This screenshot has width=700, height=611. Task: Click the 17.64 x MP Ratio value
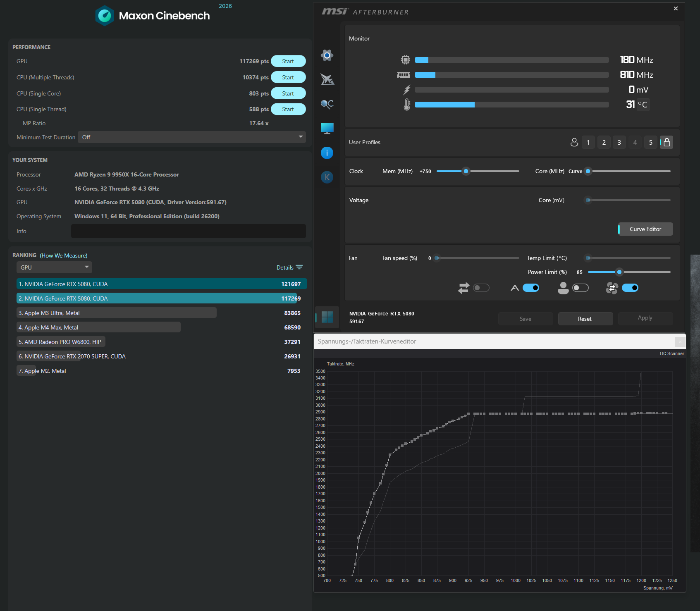[x=259, y=123]
